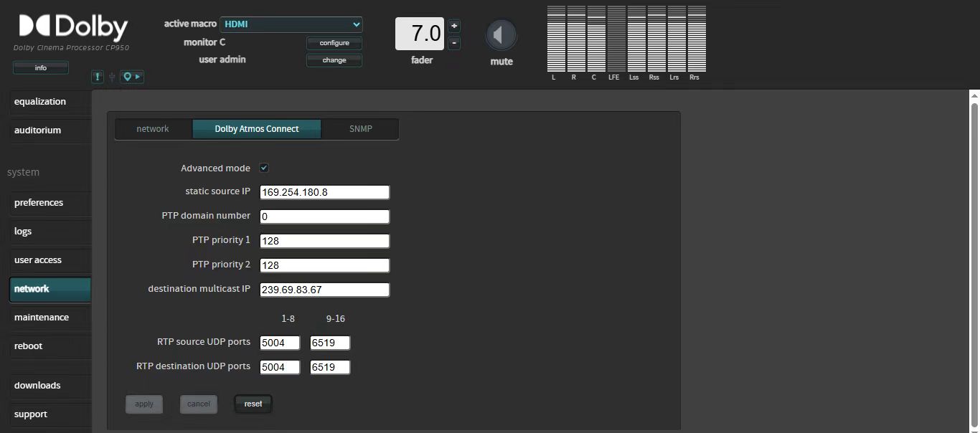Click the Dolby logo

(x=73, y=27)
